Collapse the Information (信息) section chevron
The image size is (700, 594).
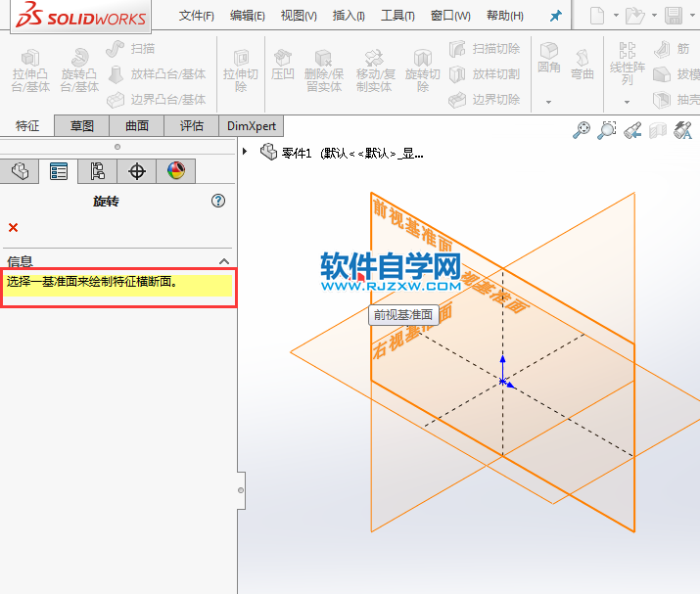[x=224, y=261]
